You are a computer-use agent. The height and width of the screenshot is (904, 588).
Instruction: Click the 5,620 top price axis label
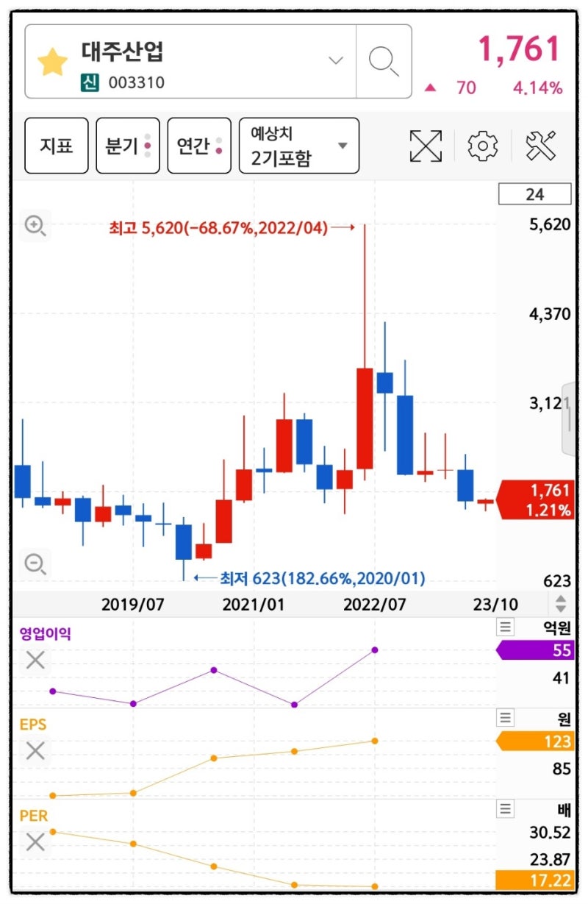tap(550, 224)
